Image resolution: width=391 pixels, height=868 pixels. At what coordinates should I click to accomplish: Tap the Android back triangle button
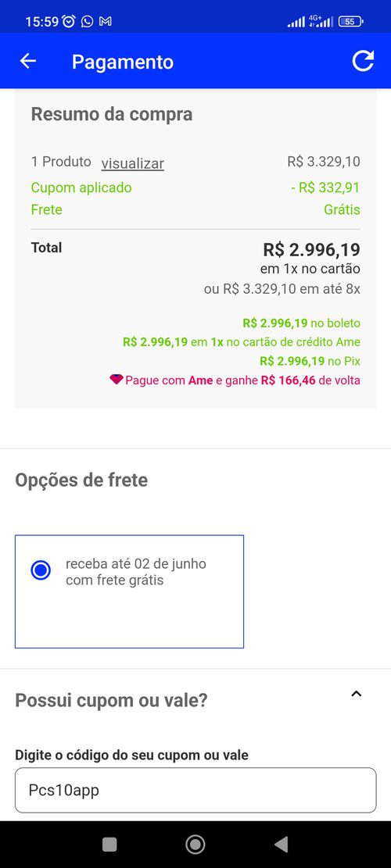[282, 845]
